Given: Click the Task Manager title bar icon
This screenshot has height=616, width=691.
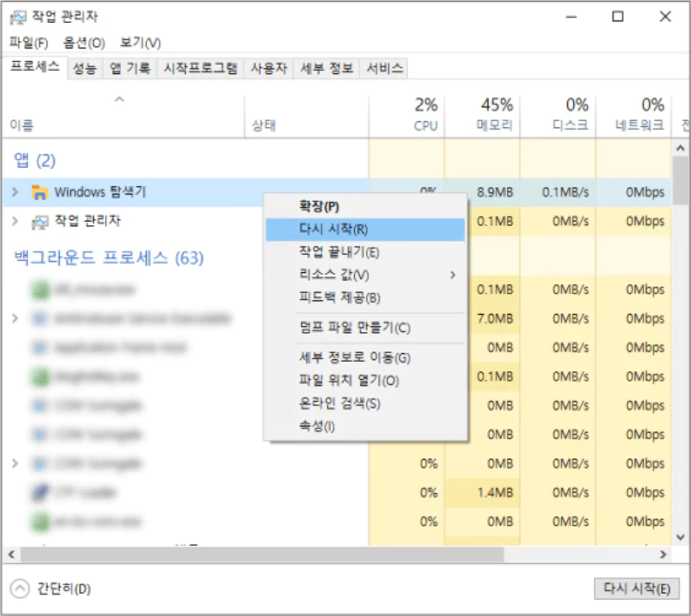Looking at the screenshot, I should click(19, 17).
